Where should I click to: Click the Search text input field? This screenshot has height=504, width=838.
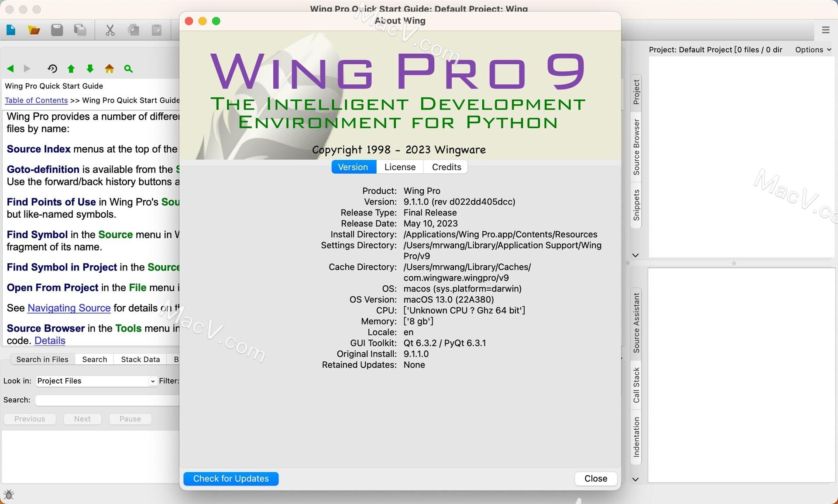[107, 400]
